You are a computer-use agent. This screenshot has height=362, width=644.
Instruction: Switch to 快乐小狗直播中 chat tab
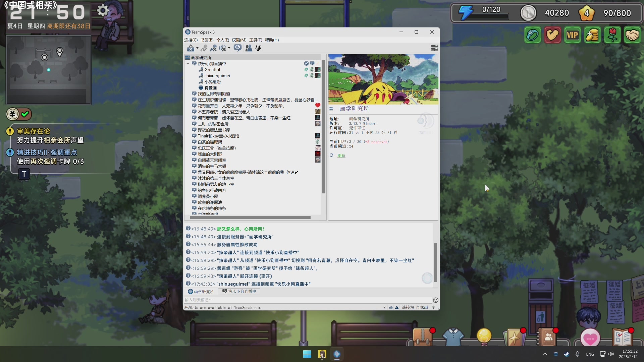click(239, 292)
